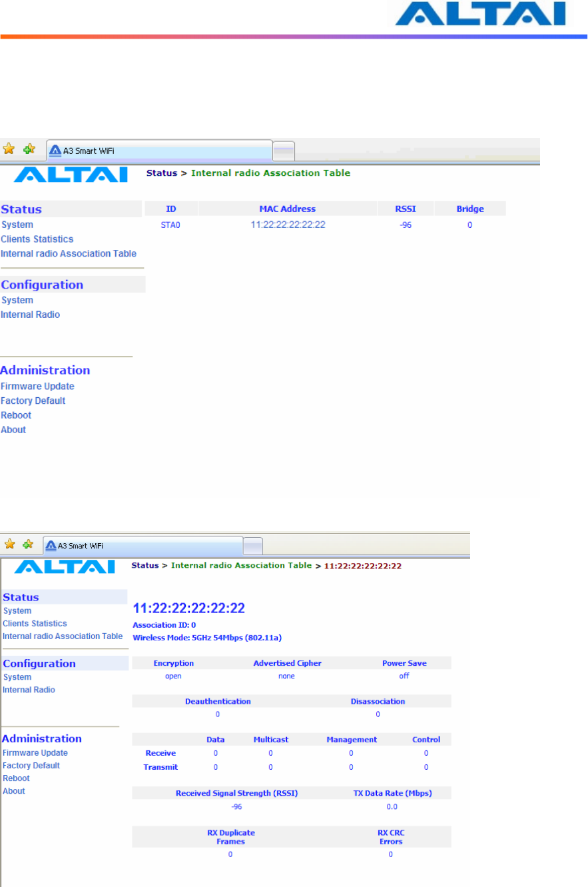The height and width of the screenshot is (887, 588).
Task: Open Status System link in lower page
Action: click(17, 610)
